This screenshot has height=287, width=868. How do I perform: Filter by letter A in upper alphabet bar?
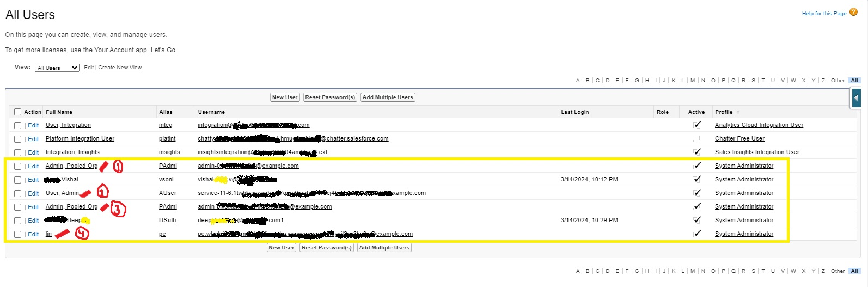(578, 81)
